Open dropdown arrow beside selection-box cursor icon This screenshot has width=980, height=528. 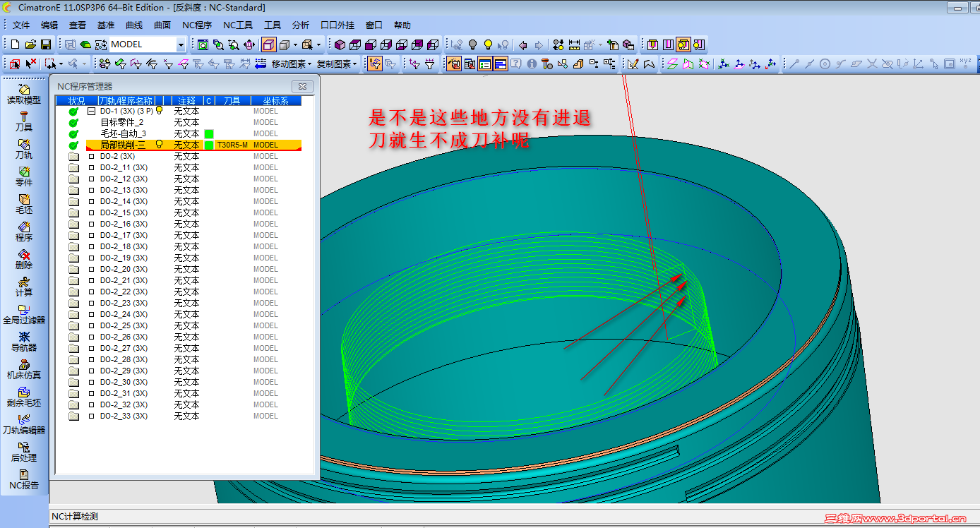(x=61, y=64)
